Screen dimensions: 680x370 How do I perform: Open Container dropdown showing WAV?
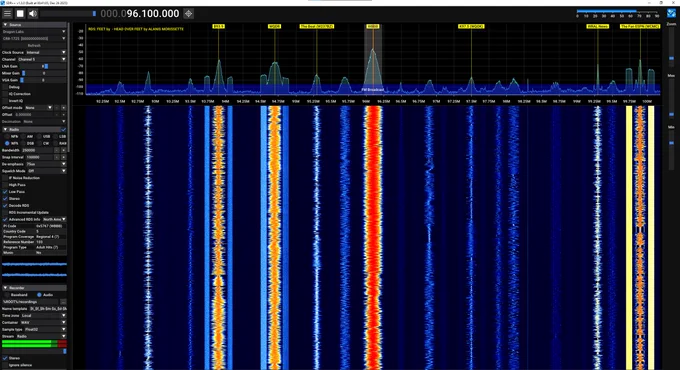[43, 322]
